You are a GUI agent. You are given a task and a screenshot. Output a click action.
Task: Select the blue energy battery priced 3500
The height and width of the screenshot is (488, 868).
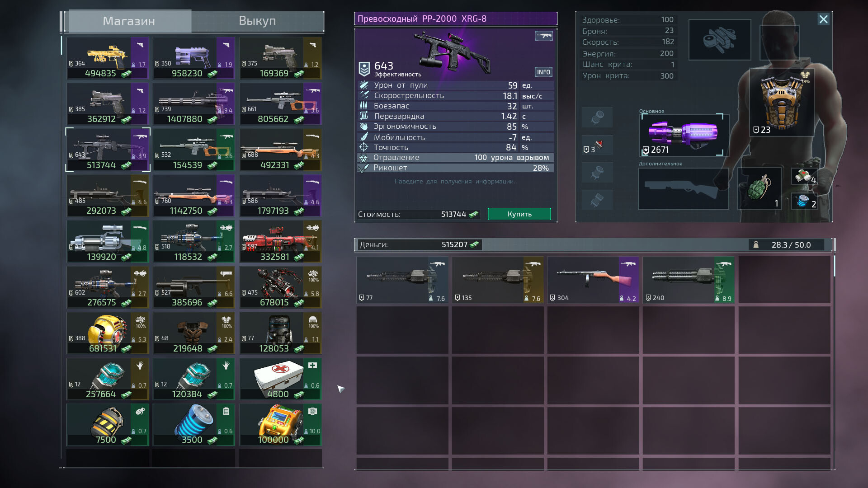tap(193, 424)
